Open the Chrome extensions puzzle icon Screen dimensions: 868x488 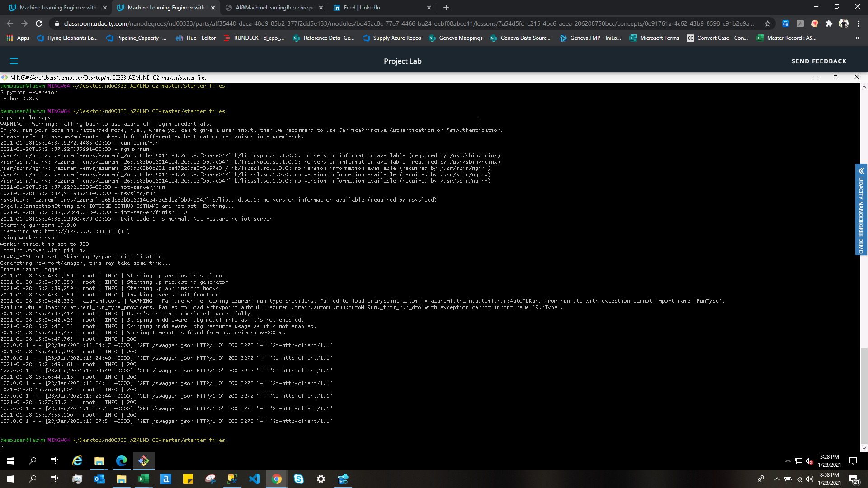click(829, 23)
